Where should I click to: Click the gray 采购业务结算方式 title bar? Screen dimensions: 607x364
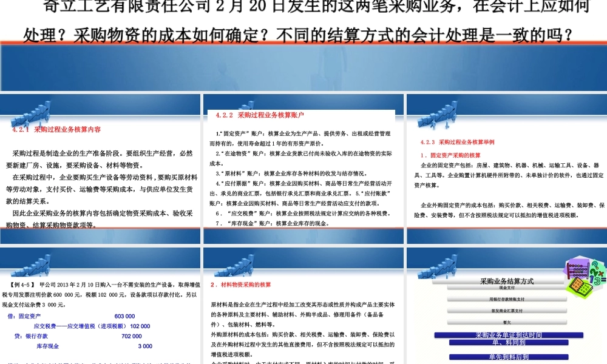507,281
